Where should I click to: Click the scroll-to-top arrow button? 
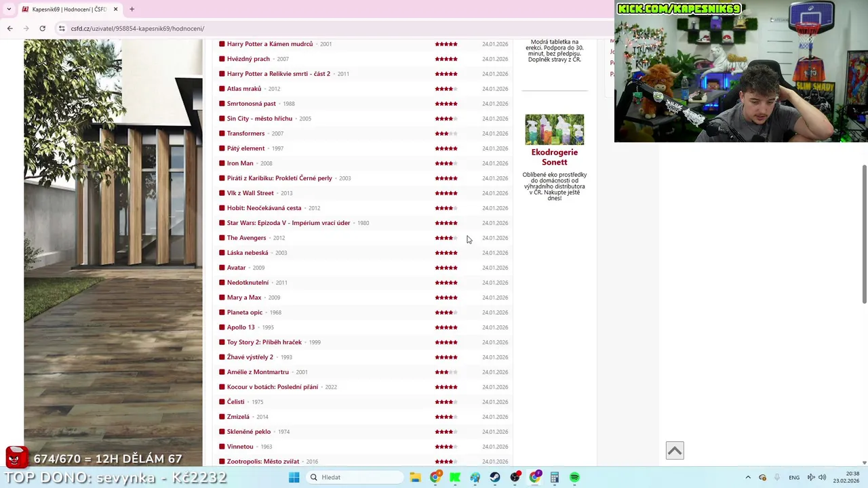tap(675, 450)
